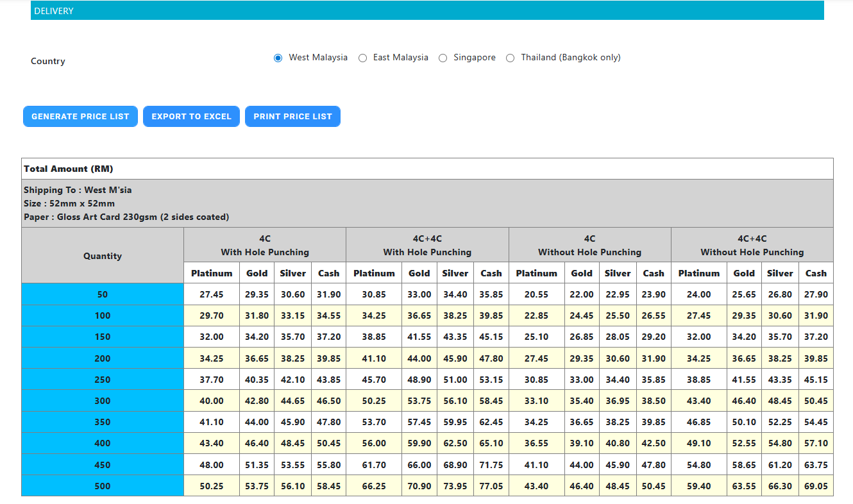Select the quantity 500 row cell
Screen dimensions: 853x504
pos(103,486)
